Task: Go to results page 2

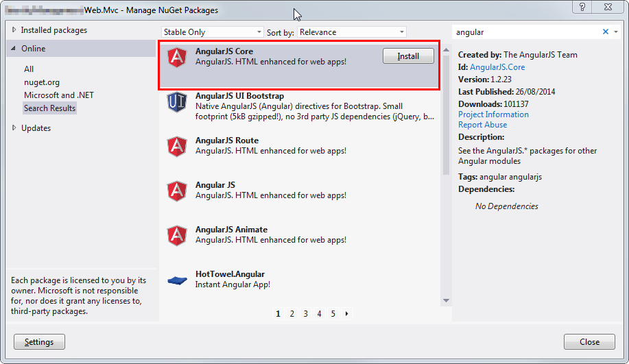Action: coord(292,313)
